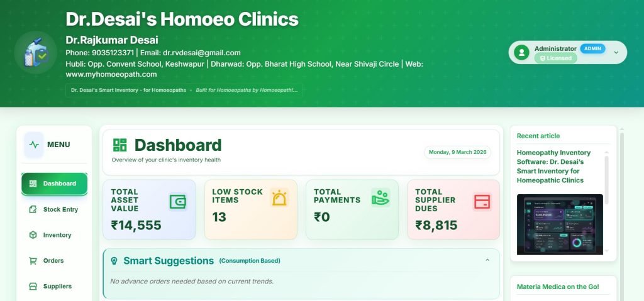Click the Total Payments hand-coin icon
The width and height of the screenshot is (644, 301).
(380, 198)
